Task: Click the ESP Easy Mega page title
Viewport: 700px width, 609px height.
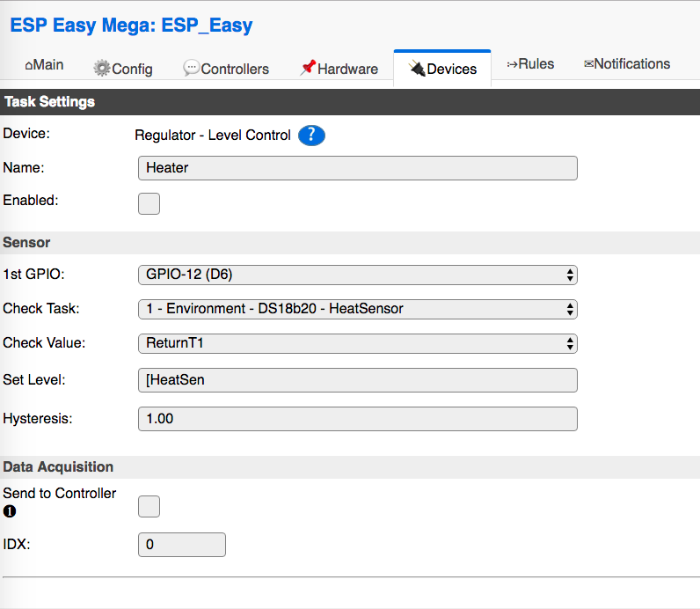Action: coord(131,25)
